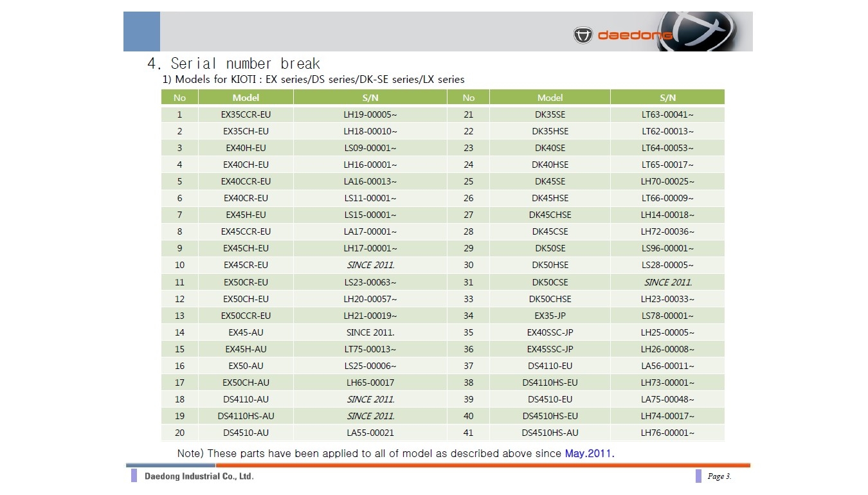Select model cell DS4110HS-AU

(246, 416)
